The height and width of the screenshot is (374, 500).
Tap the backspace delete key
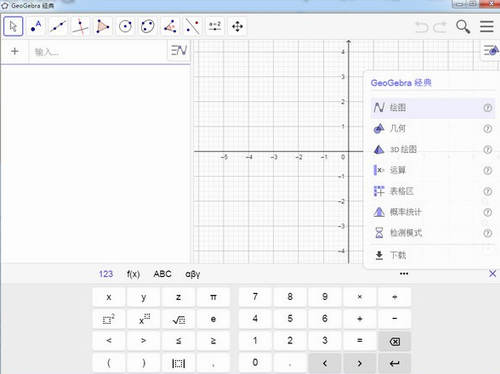click(x=395, y=341)
